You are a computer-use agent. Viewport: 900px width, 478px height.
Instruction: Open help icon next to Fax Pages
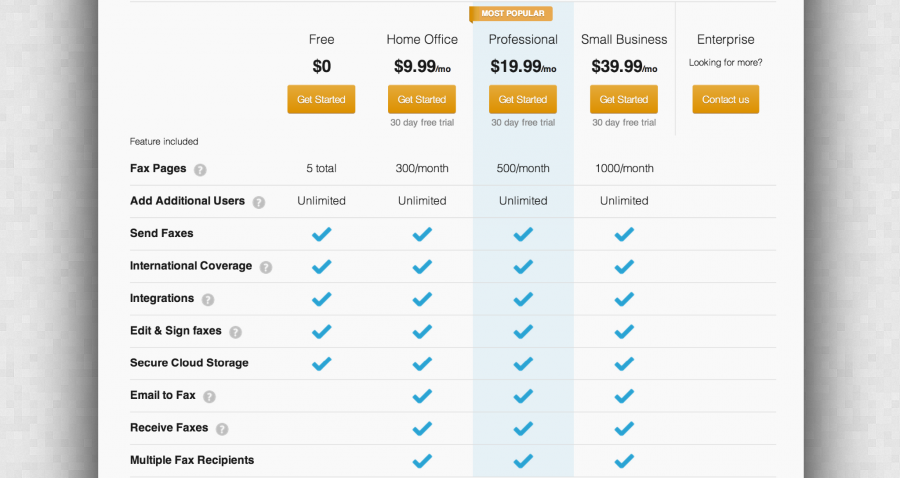tap(200, 170)
